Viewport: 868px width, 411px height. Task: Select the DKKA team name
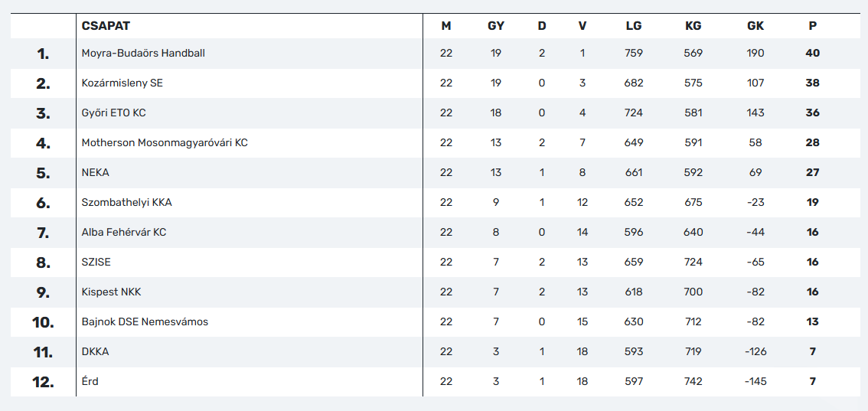(95, 352)
